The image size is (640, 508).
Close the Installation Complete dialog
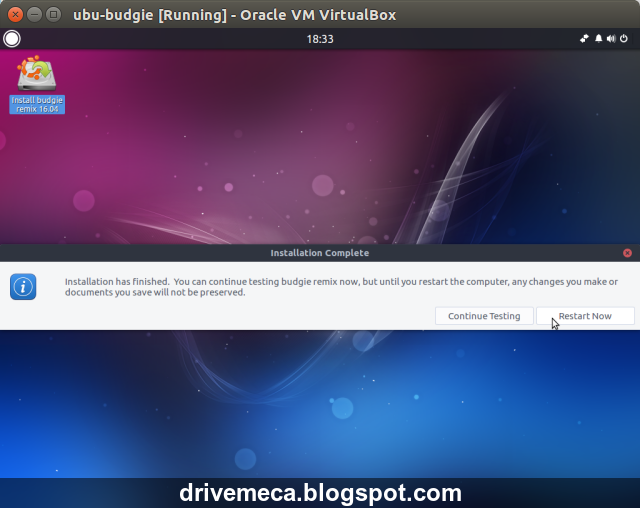(627, 253)
